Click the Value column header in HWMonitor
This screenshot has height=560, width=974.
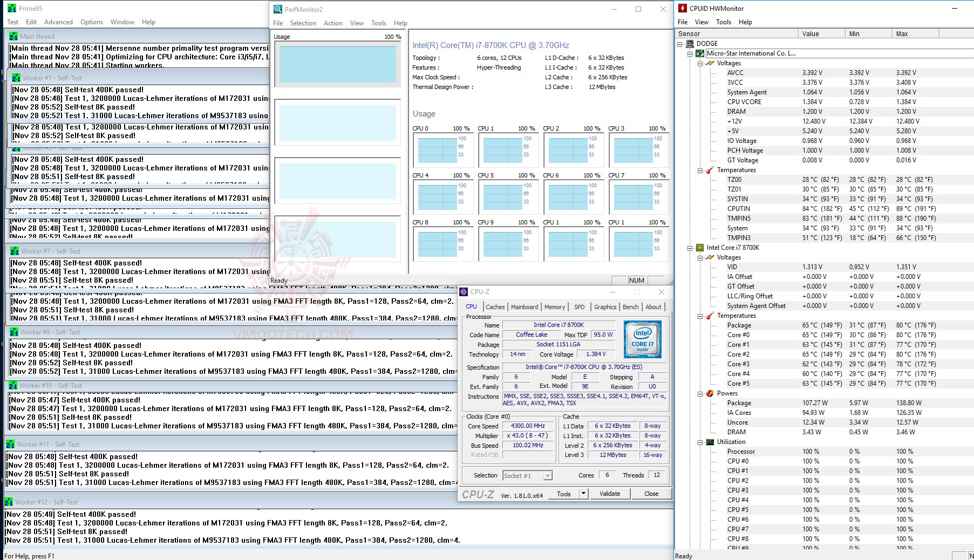point(822,33)
